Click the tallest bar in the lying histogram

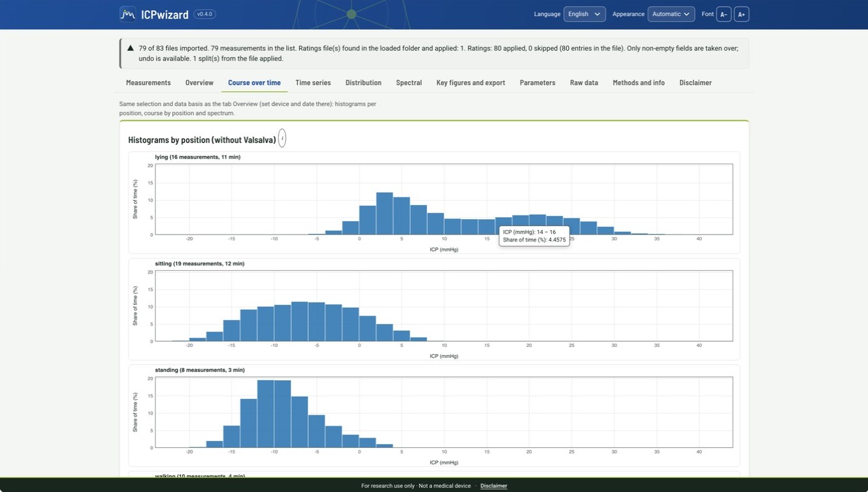[384, 213]
